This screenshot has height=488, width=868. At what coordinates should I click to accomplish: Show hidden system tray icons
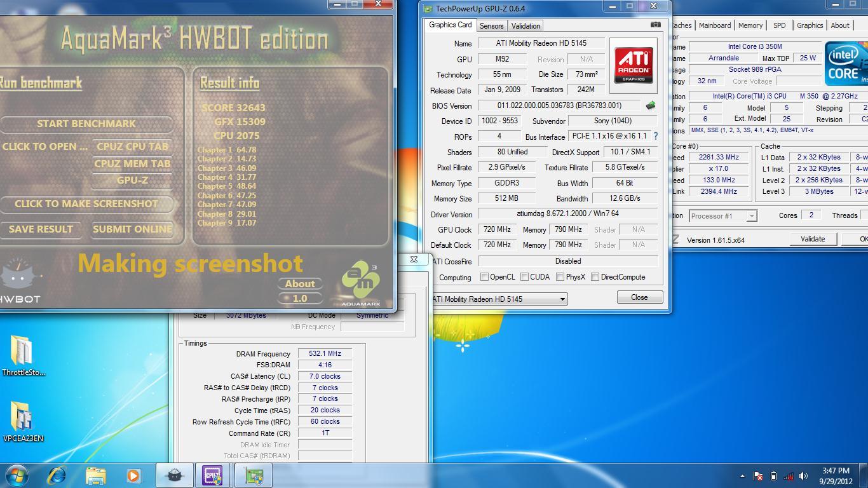tap(742, 476)
